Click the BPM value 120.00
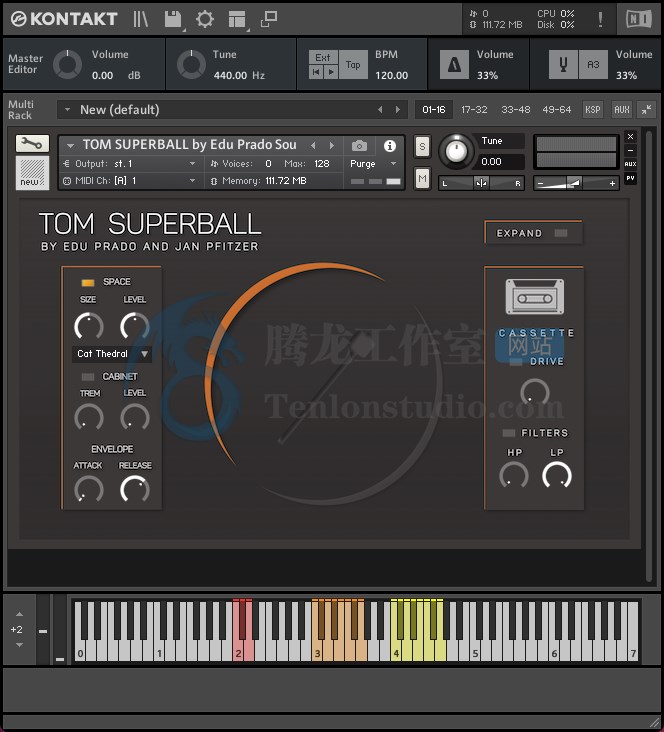664x732 pixels. point(392,75)
